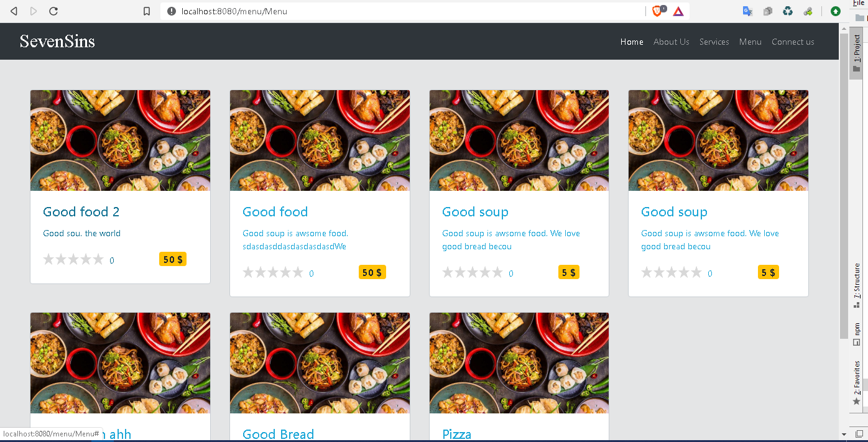Viewport: 868px width, 442px height.
Task: Click the Good food 2 card image
Action: [x=120, y=140]
